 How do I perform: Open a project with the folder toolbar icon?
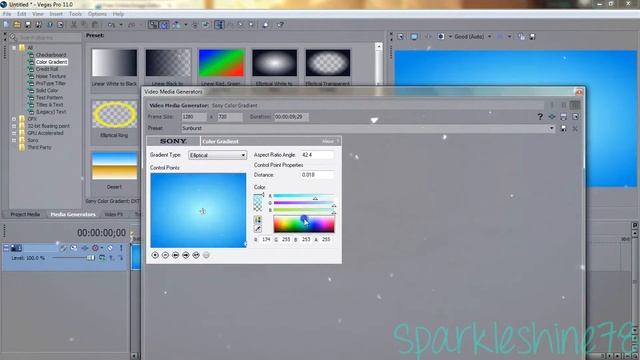(x=17, y=25)
